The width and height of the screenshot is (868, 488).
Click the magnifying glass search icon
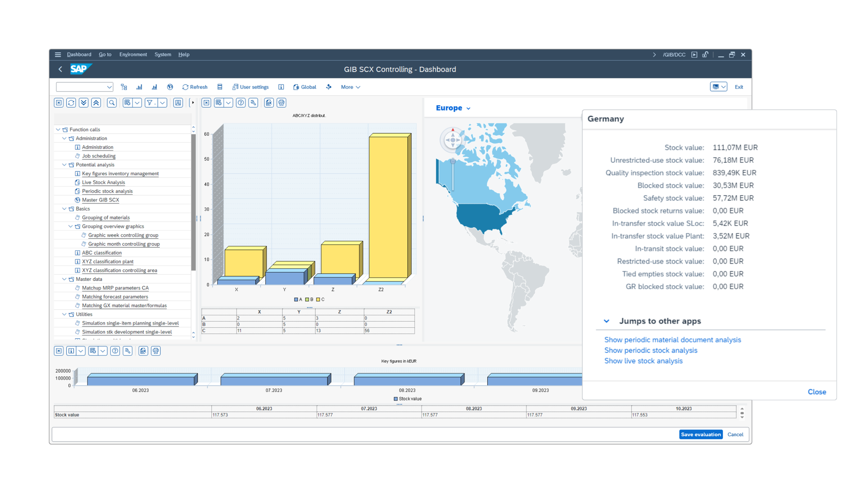pyautogui.click(x=112, y=103)
